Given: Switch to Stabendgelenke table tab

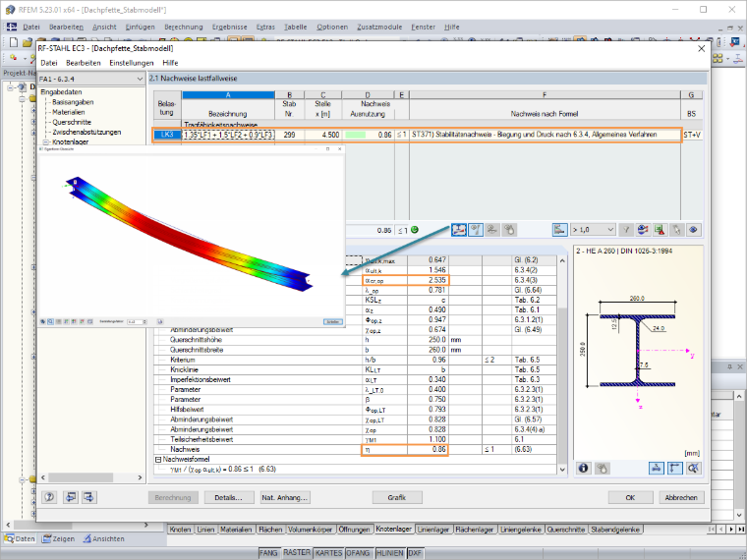Looking at the screenshot, I should pyautogui.click(x=615, y=530).
